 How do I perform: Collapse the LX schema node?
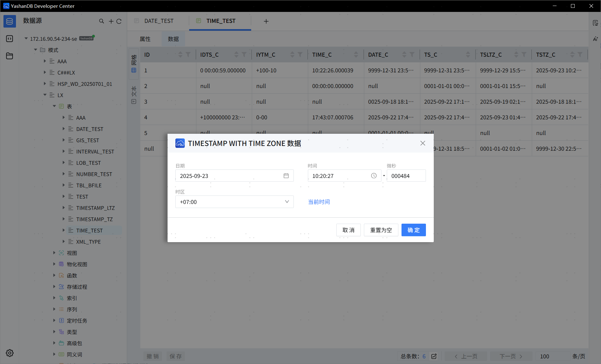click(45, 95)
